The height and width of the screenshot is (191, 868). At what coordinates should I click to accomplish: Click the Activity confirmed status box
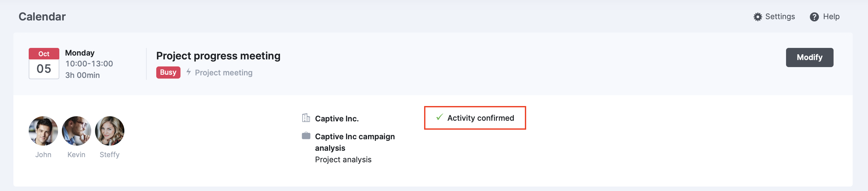(x=475, y=118)
